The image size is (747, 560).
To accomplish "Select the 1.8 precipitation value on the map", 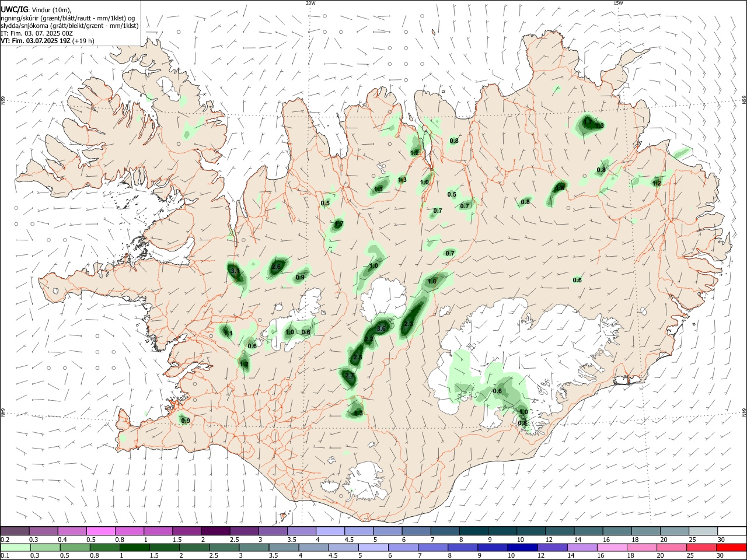I will click(560, 188).
